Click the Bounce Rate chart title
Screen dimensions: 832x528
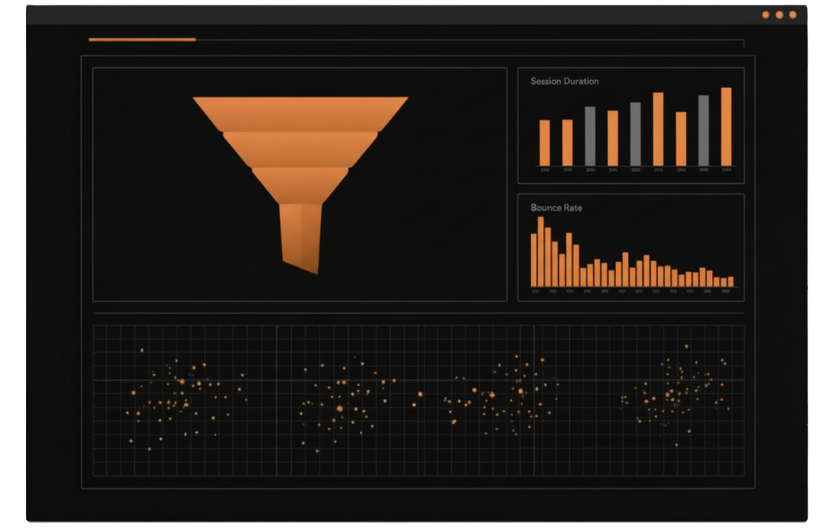point(556,208)
